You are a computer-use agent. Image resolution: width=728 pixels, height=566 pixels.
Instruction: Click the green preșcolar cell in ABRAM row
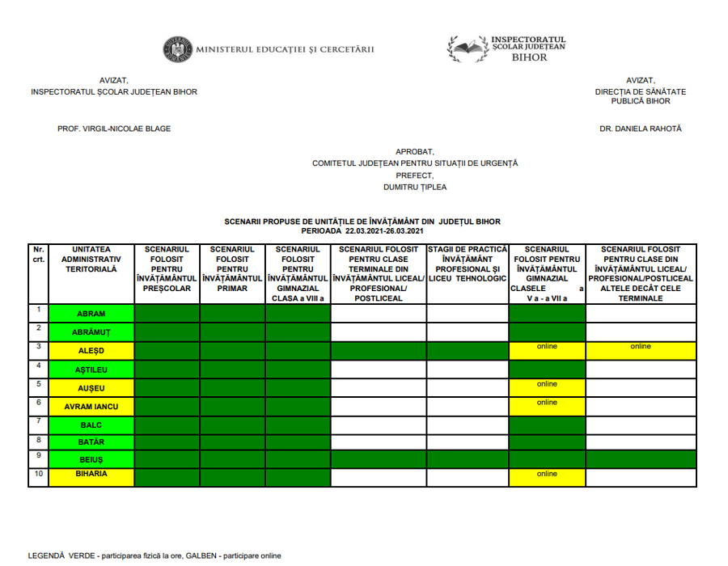pos(167,314)
